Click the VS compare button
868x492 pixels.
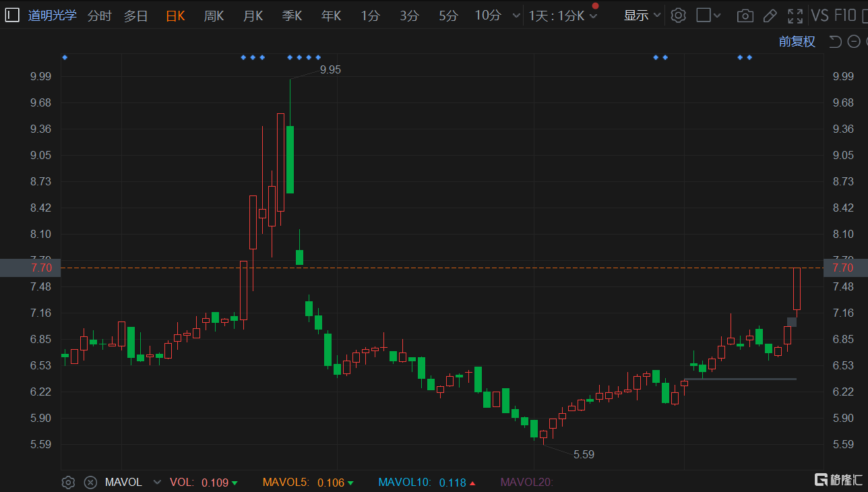pos(820,16)
